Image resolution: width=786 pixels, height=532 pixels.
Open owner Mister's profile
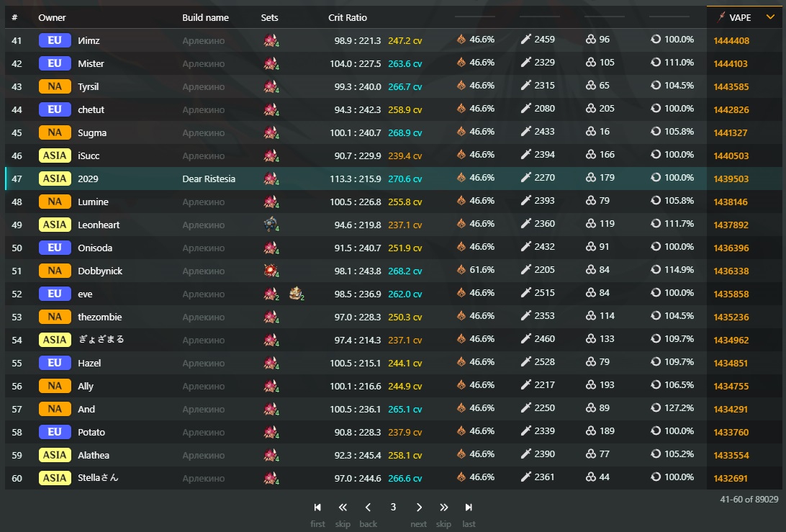[x=91, y=63]
